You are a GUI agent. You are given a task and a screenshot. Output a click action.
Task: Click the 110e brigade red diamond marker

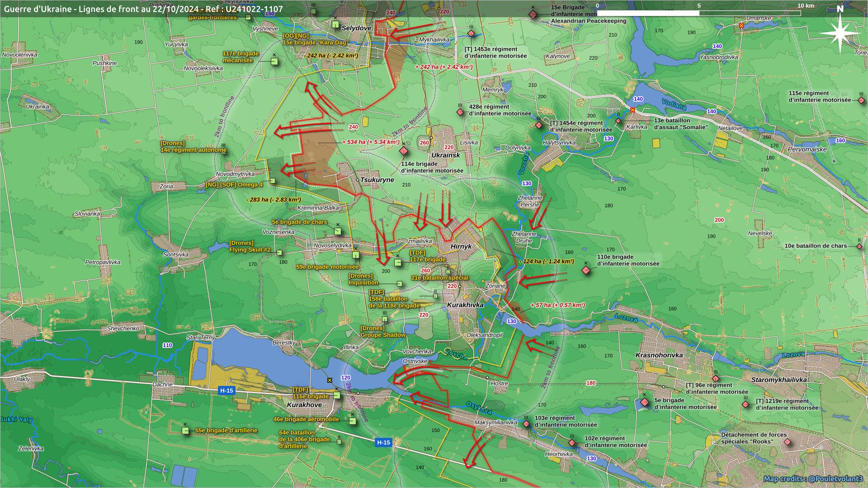tap(586, 270)
